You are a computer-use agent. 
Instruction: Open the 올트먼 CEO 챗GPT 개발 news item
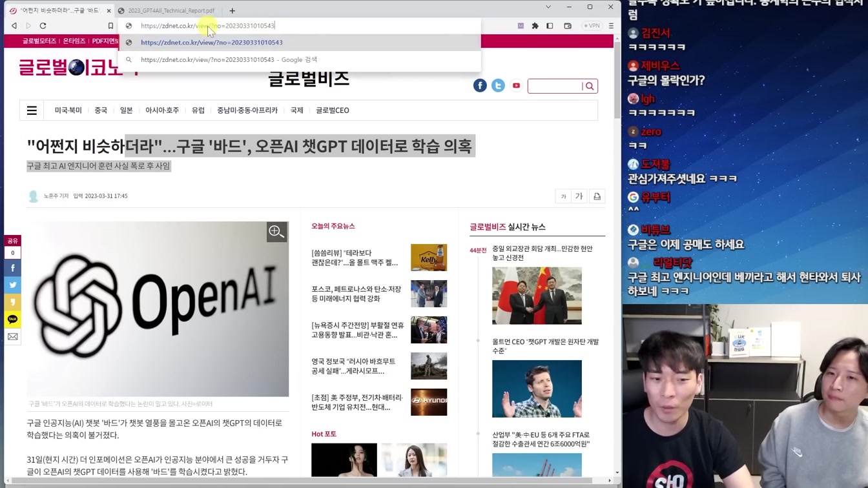click(546, 346)
